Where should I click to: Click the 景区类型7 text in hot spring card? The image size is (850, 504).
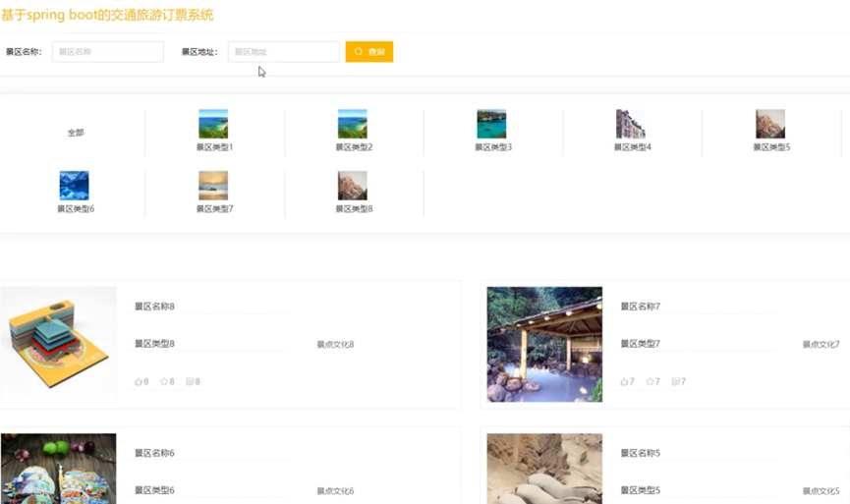click(641, 344)
